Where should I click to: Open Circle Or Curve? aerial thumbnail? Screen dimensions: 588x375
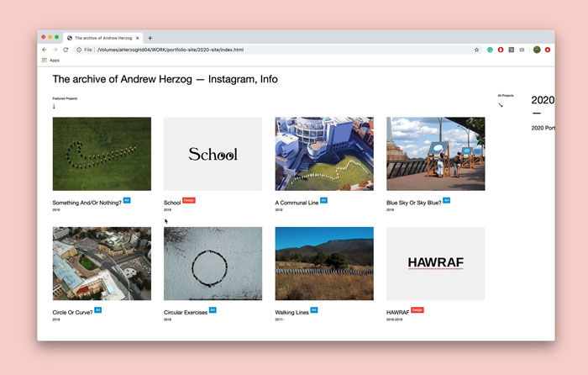coord(102,263)
